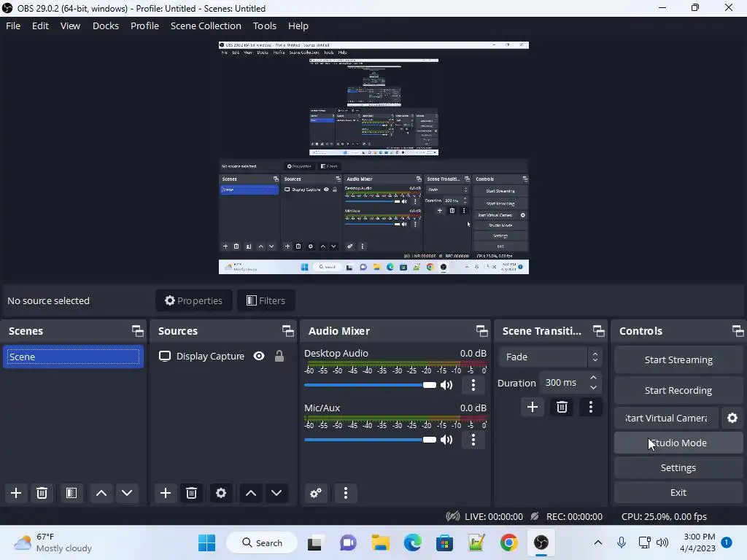Open the Tools menu

point(264,26)
